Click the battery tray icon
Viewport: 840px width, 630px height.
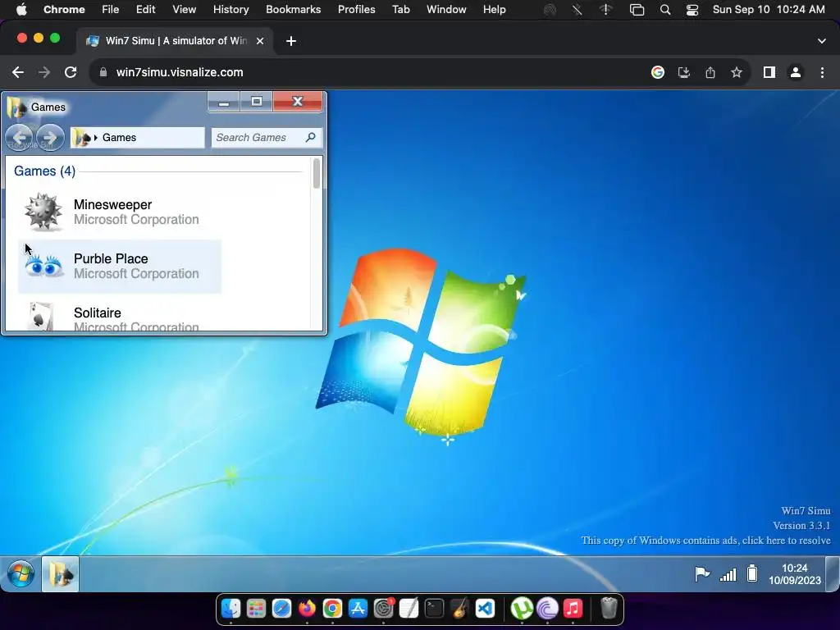pos(752,573)
